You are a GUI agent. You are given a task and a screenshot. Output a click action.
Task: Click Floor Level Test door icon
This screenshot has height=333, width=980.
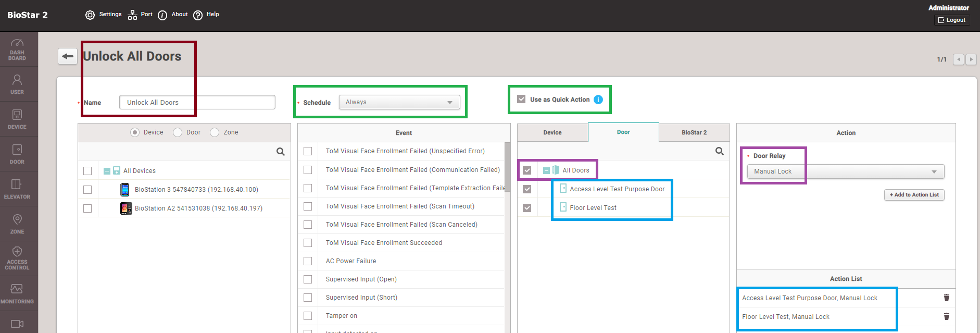pyautogui.click(x=563, y=207)
